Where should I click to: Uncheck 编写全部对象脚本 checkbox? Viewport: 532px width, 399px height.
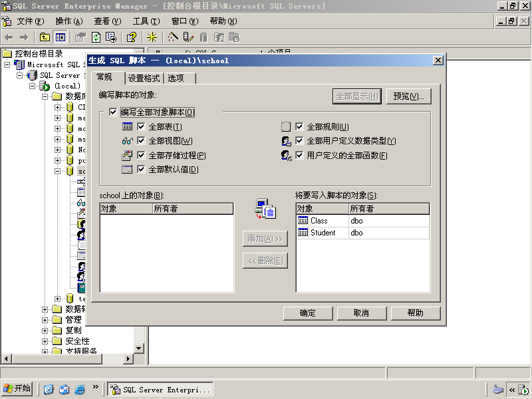tap(113, 112)
